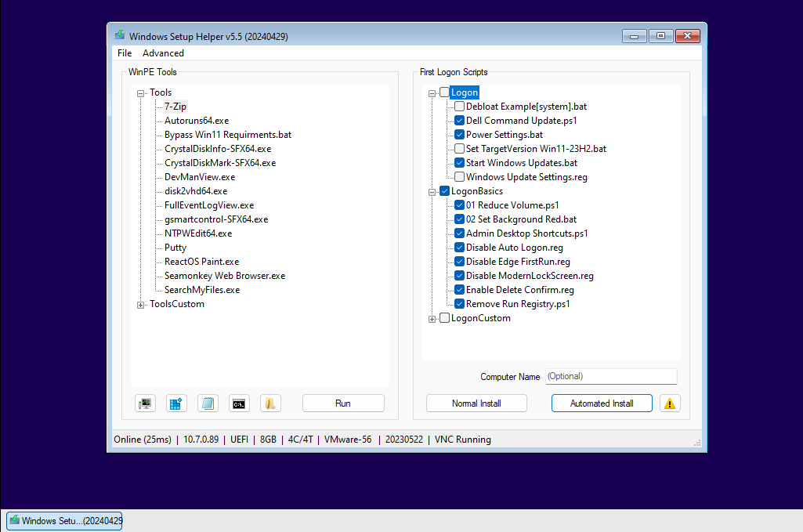This screenshot has height=532, width=803.
Task: Open the Command Prompt icon button
Action: click(x=239, y=404)
